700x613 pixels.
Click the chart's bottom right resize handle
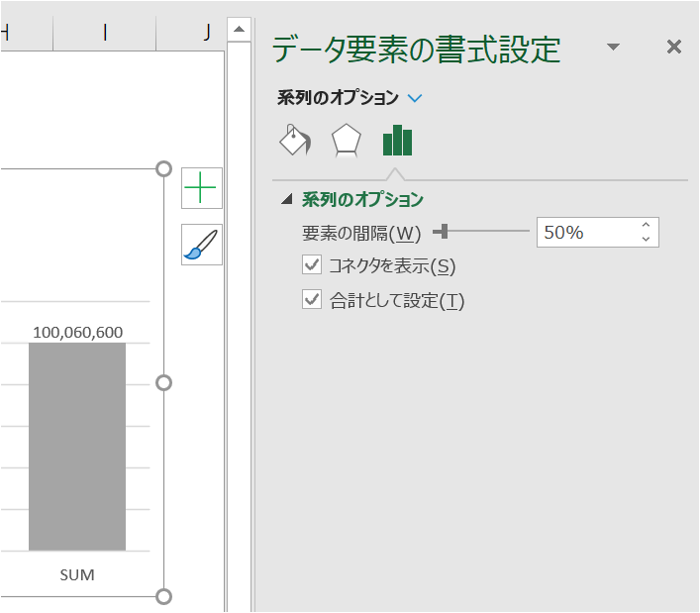(163, 596)
